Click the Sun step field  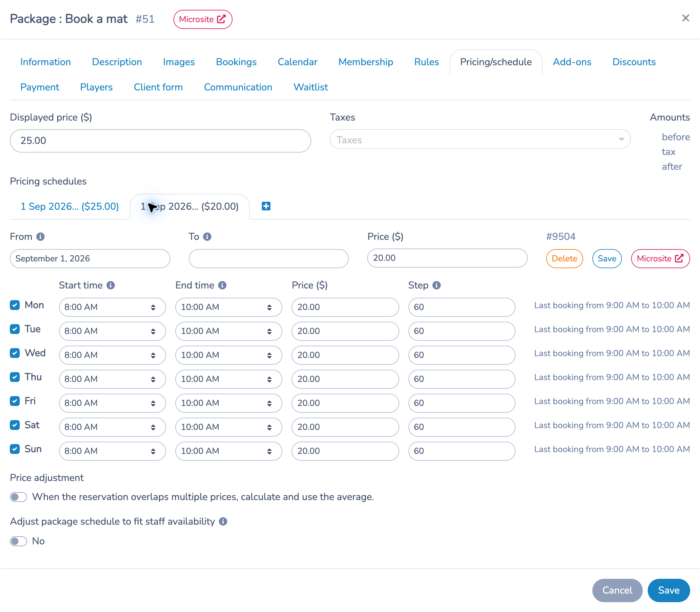tap(462, 451)
